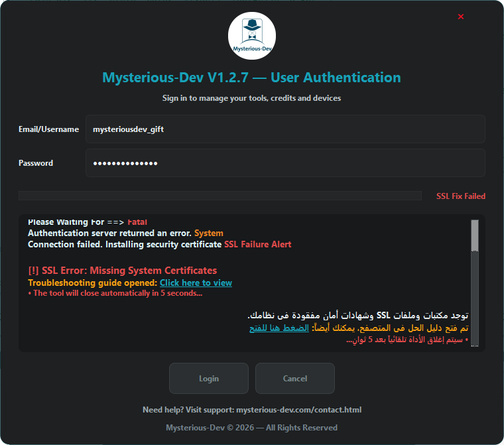Click the 'Need help? Visit support: mysterious-dev.com/contact.html' text
This screenshot has height=445, width=504.
(252, 410)
